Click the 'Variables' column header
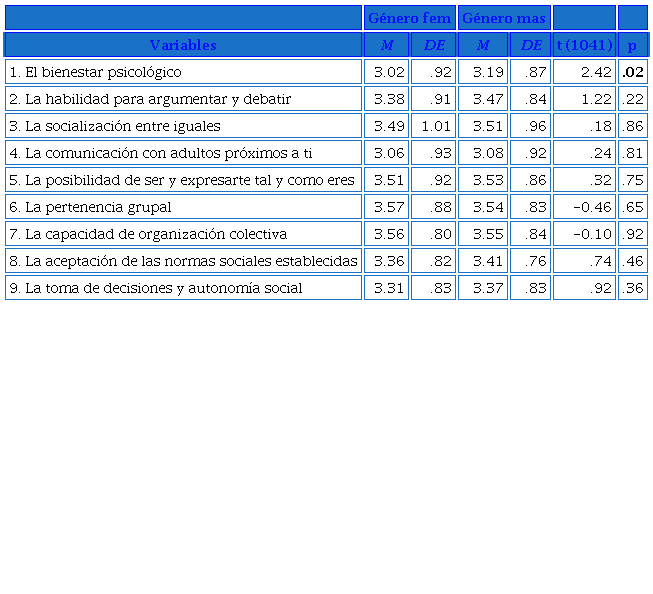 point(183,45)
